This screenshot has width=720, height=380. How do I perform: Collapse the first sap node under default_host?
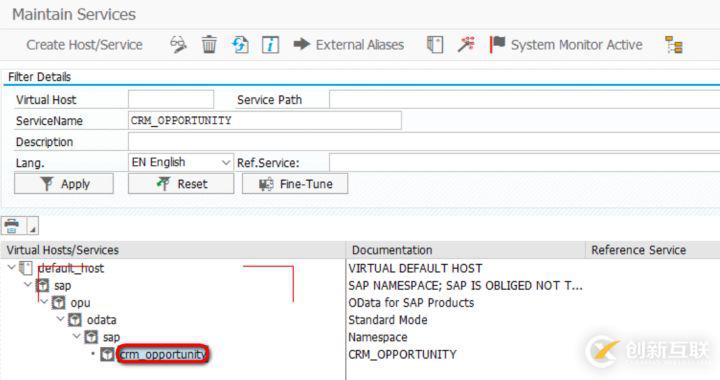pos(28,285)
